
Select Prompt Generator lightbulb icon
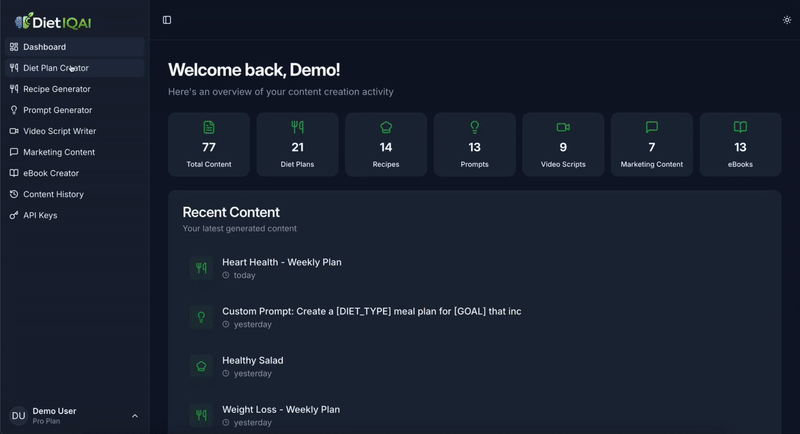(x=14, y=110)
